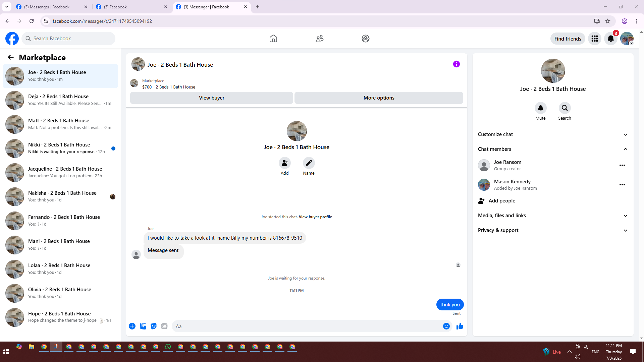Collapse the Chat members section

click(552, 149)
